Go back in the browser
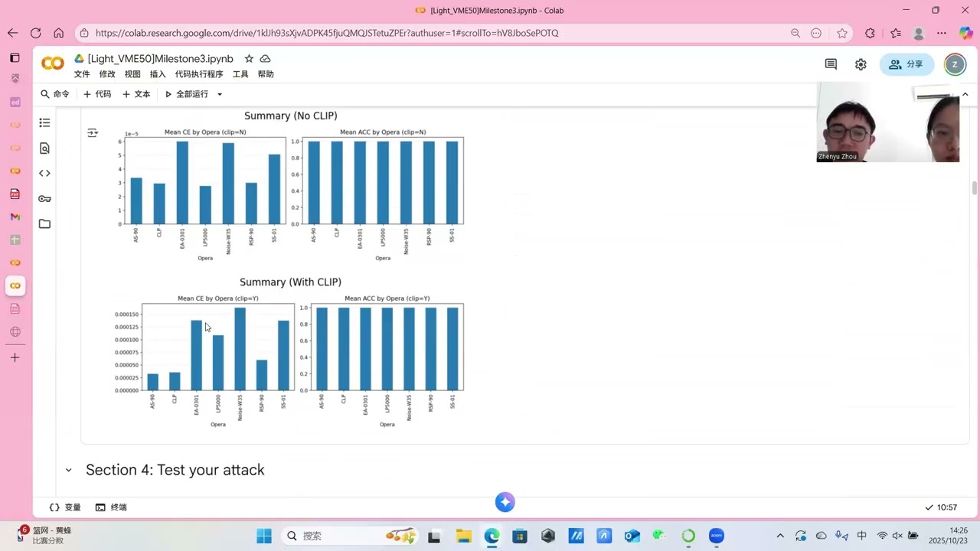The width and height of the screenshot is (980, 551). pos(12,33)
